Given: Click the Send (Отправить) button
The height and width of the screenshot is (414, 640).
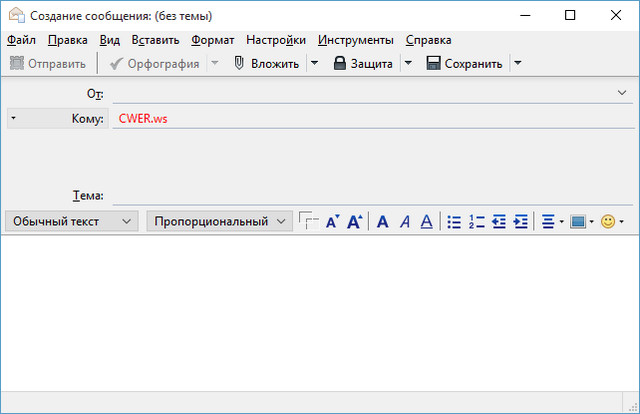Looking at the screenshot, I should pos(48,63).
